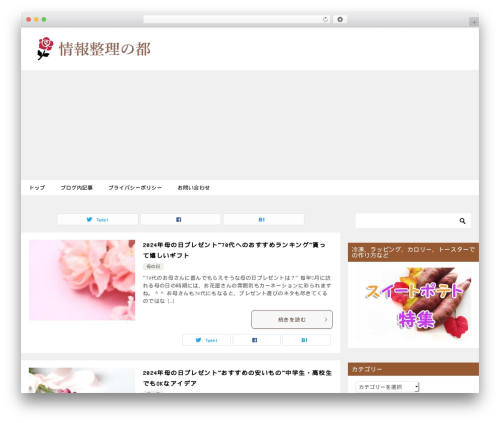
Task: Click the arrow on 続きを読む button
Action: tap(326, 319)
